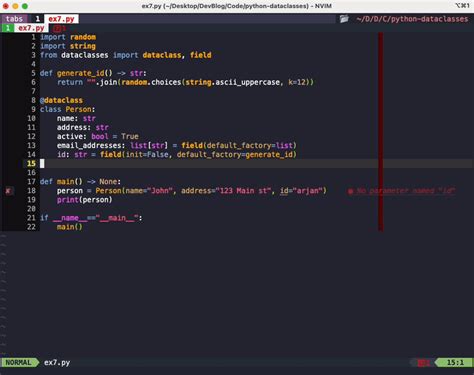Click 'email_addresses' on line 13

pos(89,145)
